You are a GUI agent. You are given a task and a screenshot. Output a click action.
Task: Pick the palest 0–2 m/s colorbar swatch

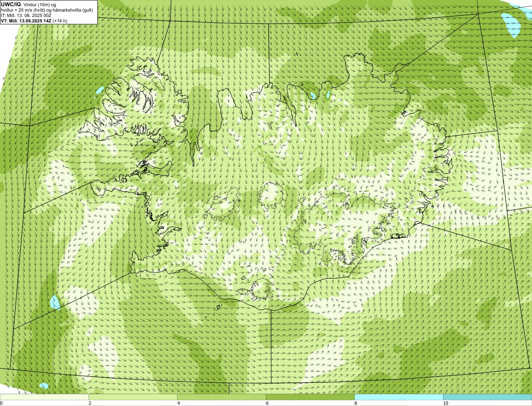click(x=44, y=397)
